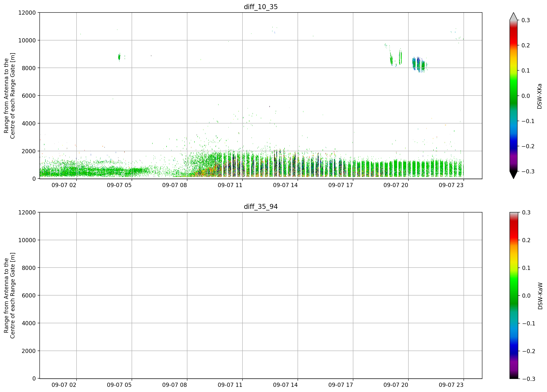Click '09-07 11' x-tick under diff_10_35 plot

[x=230, y=185]
